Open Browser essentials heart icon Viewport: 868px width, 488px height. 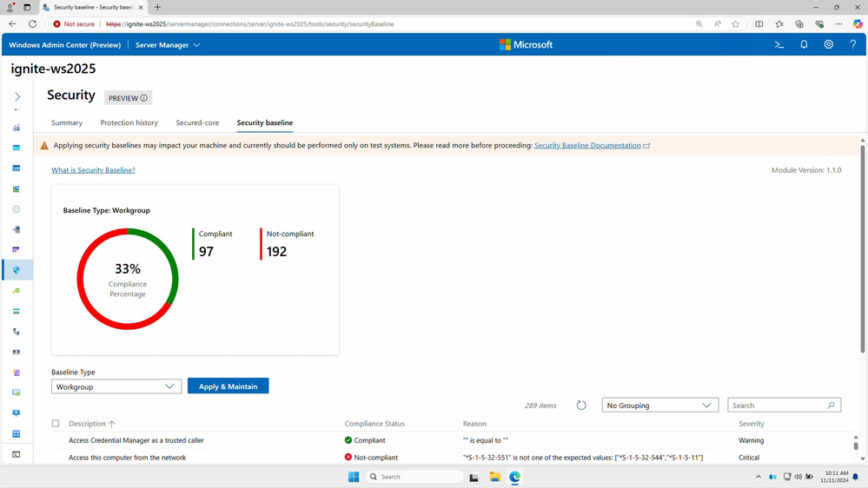point(819,23)
